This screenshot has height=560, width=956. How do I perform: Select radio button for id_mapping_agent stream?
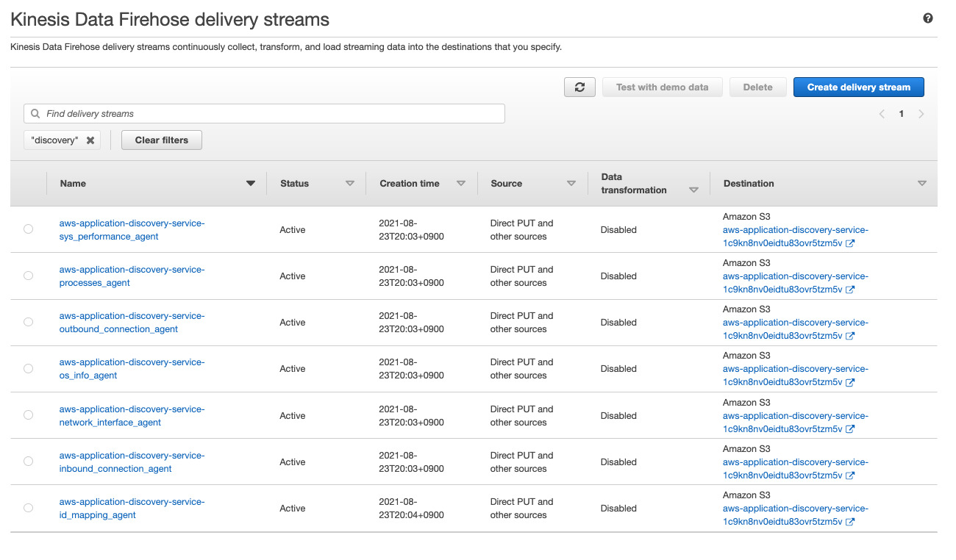[x=28, y=508]
